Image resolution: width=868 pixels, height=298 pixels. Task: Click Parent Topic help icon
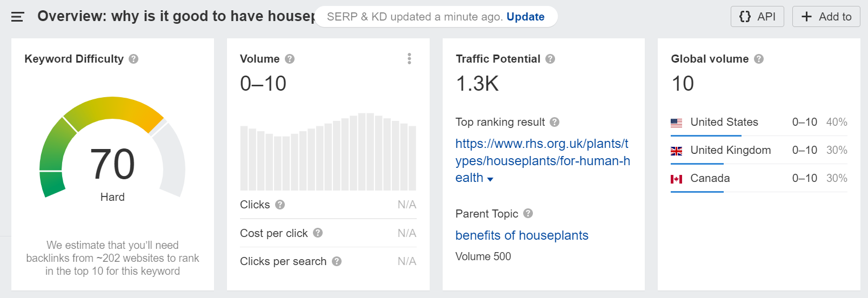(x=528, y=213)
